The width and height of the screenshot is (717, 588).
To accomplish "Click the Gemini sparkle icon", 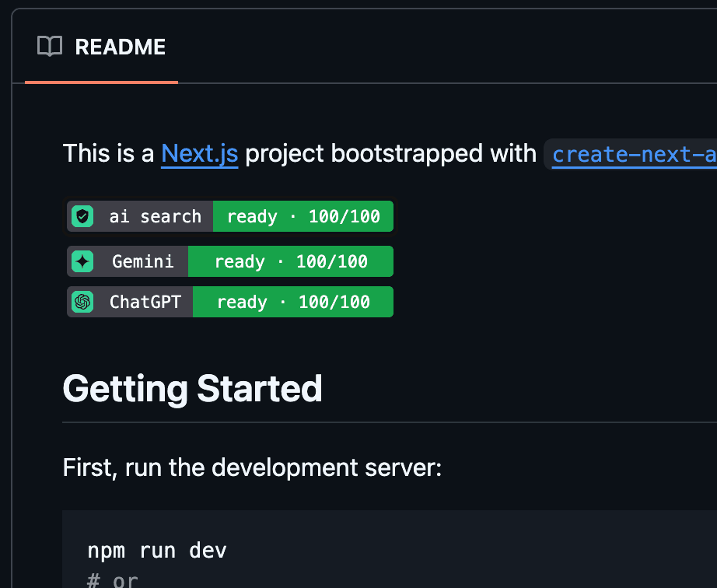I will 82,261.
